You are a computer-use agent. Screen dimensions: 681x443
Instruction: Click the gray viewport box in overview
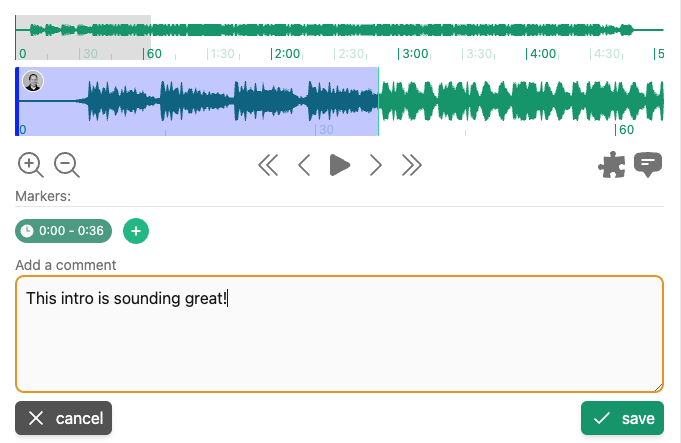tap(83, 32)
